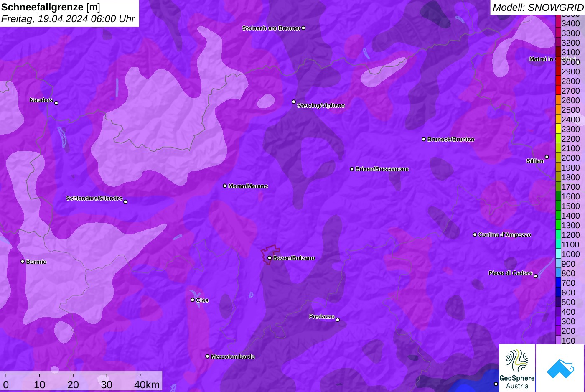585x392 pixels.
Task: Click the legend value '3200'
Action: [x=571, y=43]
